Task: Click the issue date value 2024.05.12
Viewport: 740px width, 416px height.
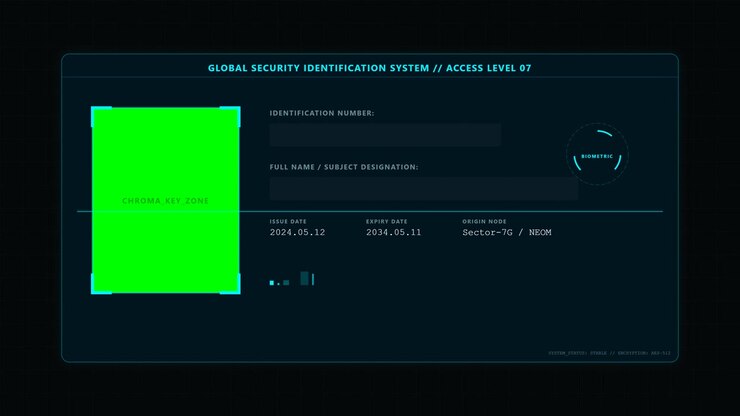Action: pyautogui.click(x=297, y=232)
